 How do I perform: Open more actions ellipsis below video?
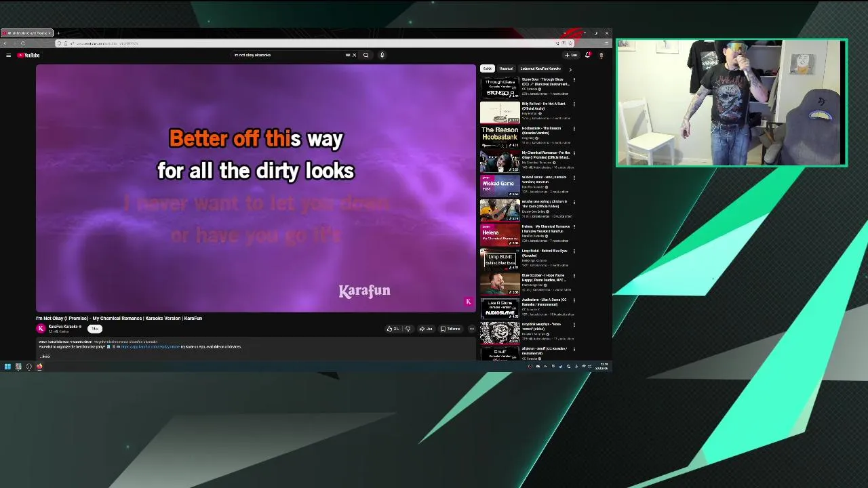[471, 329]
